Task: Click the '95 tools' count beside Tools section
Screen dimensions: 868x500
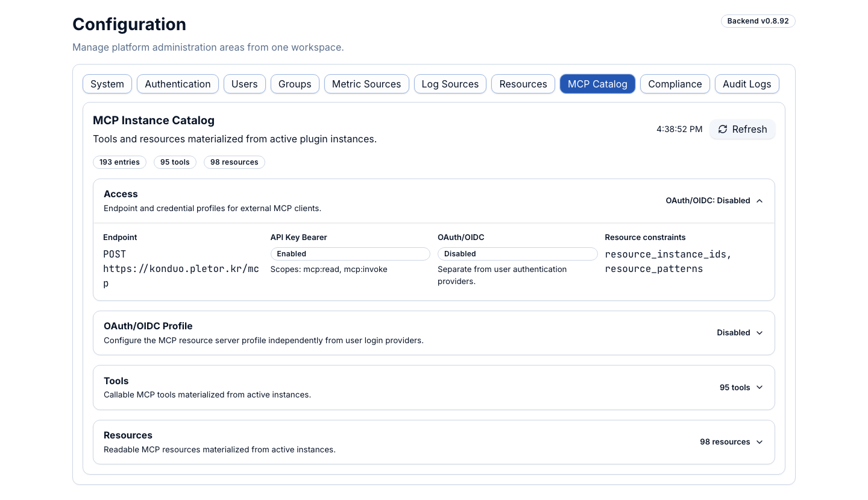Action: (735, 388)
